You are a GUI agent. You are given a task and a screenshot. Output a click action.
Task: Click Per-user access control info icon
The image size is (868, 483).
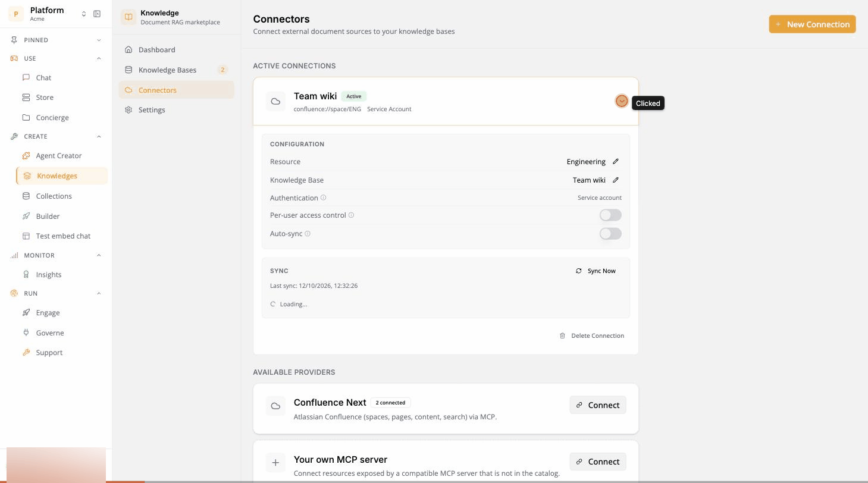pos(351,215)
